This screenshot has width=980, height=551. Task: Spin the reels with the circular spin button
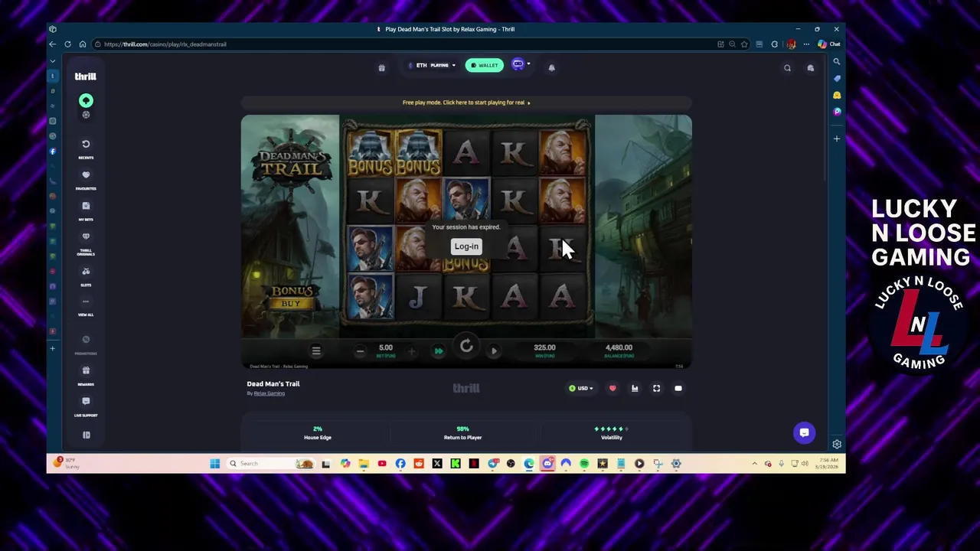pyautogui.click(x=466, y=347)
